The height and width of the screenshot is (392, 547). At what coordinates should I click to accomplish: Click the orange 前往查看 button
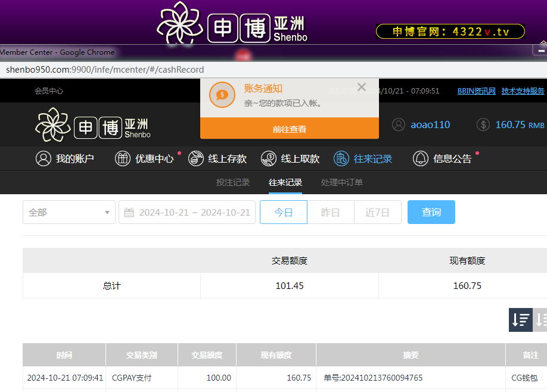coord(290,129)
